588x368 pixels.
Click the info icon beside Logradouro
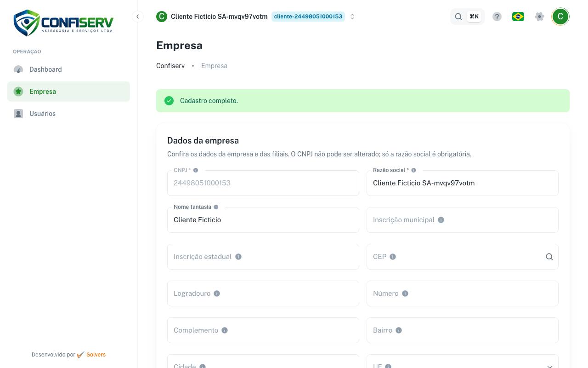click(217, 293)
